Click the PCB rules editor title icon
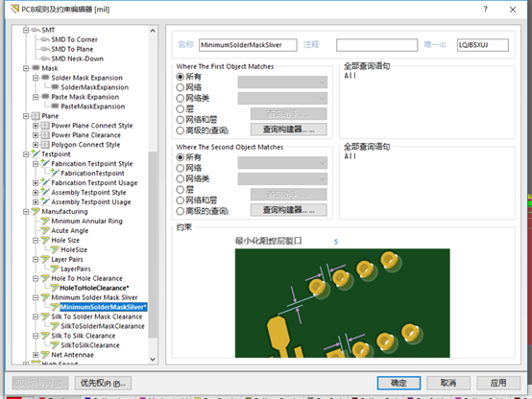 click(14, 9)
